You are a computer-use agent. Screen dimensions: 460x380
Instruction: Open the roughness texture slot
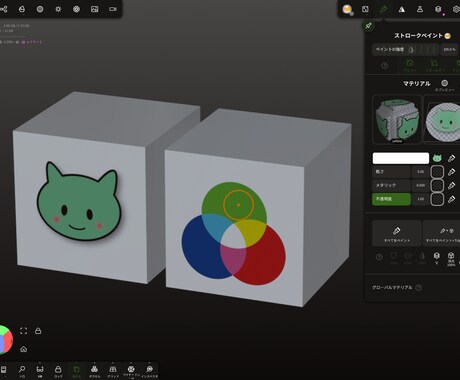click(x=437, y=172)
